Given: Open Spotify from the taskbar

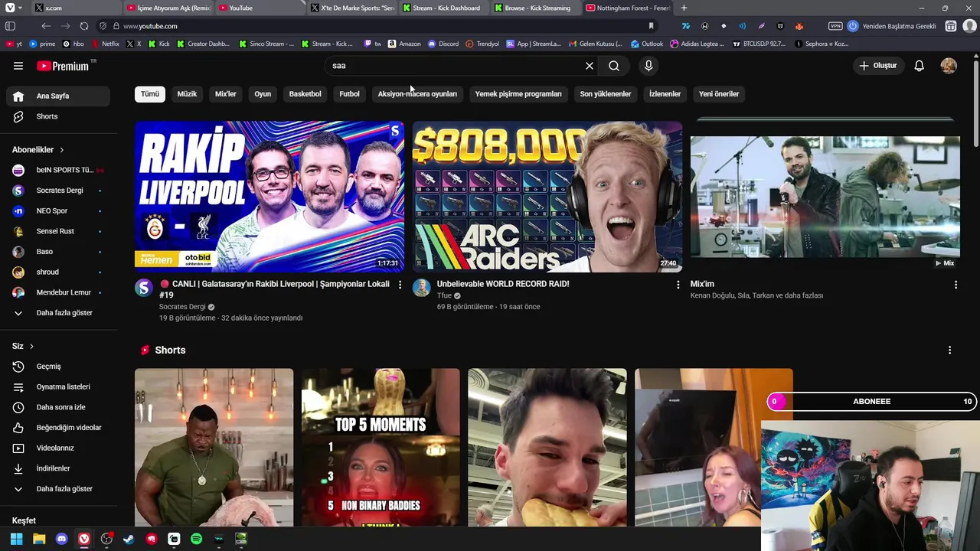Looking at the screenshot, I should (x=196, y=539).
